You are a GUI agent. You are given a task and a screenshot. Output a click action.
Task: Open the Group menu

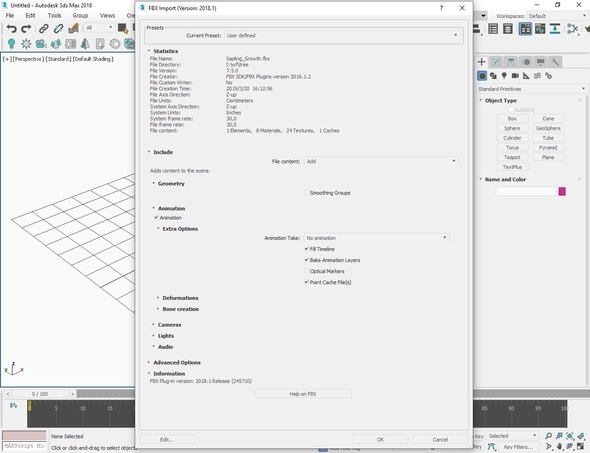[80, 15]
